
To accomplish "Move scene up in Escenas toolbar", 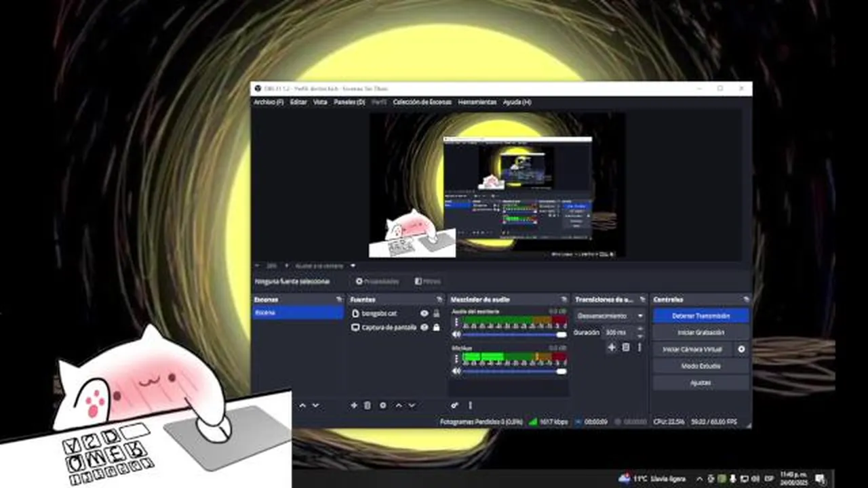I will click(302, 405).
